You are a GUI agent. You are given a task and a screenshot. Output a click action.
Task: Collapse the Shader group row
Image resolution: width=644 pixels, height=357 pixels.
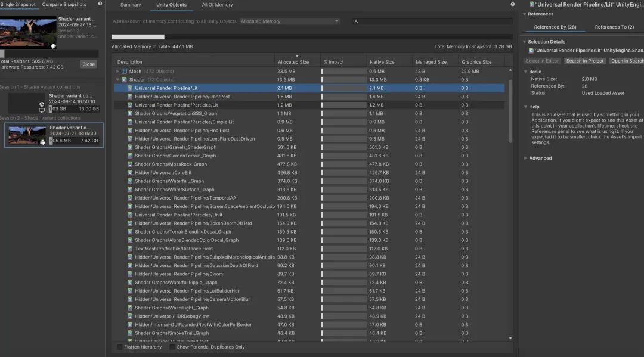pyautogui.click(x=117, y=80)
